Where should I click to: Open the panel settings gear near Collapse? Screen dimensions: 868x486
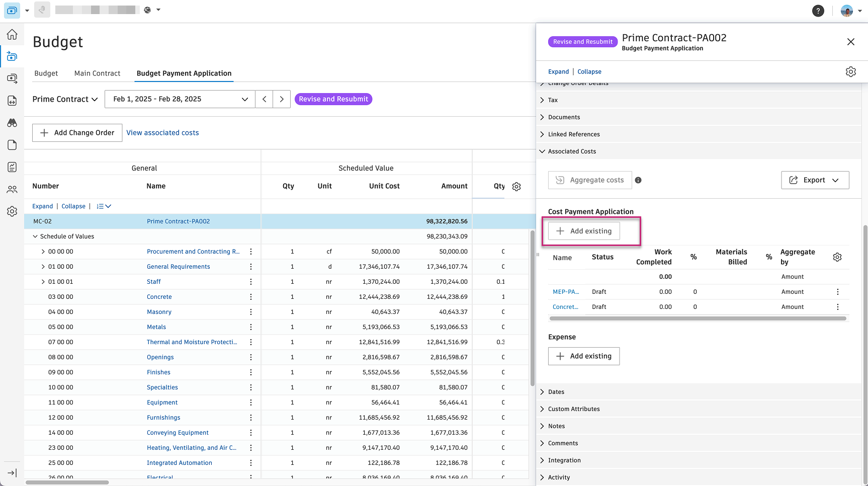pyautogui.click(x=851, y=72)
